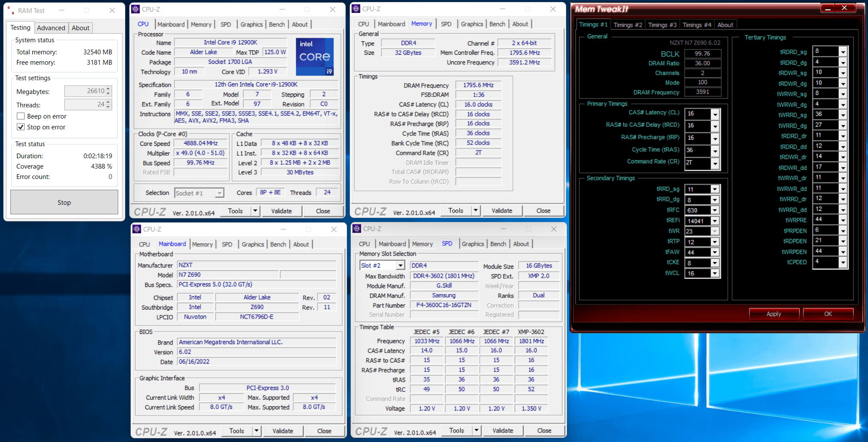Click the BCLK value 99.76 in Mem TweakIt
The height and width of the screenshot is (442, 868).
coord(702,53)
